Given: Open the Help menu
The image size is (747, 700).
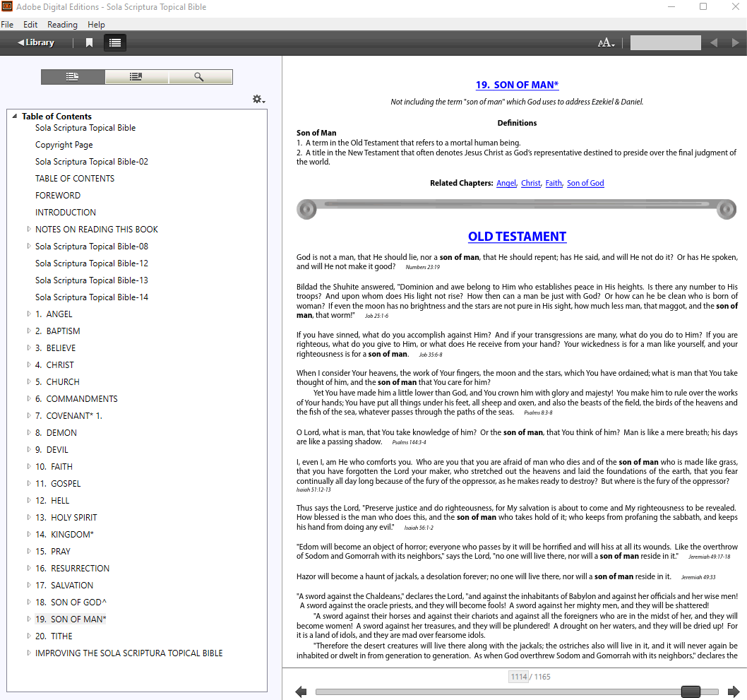Looking at the screenshot, I should tap(96, 24).
